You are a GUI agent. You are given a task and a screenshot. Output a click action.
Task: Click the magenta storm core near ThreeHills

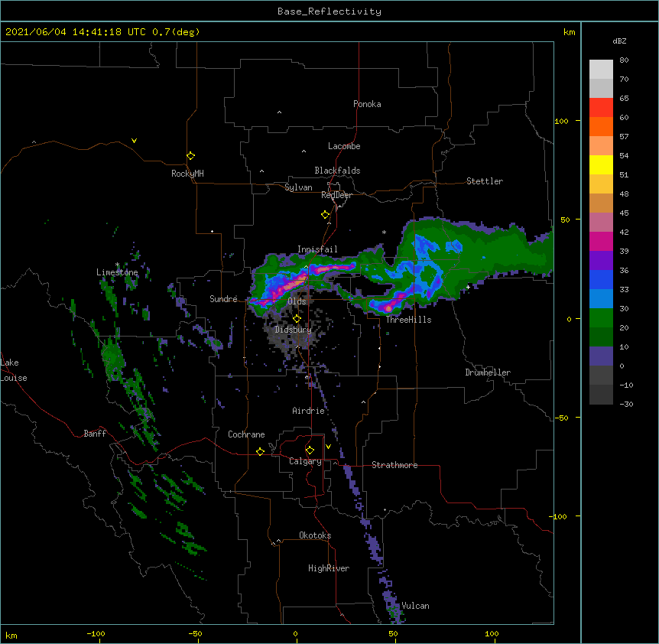(x=388, y=308)
